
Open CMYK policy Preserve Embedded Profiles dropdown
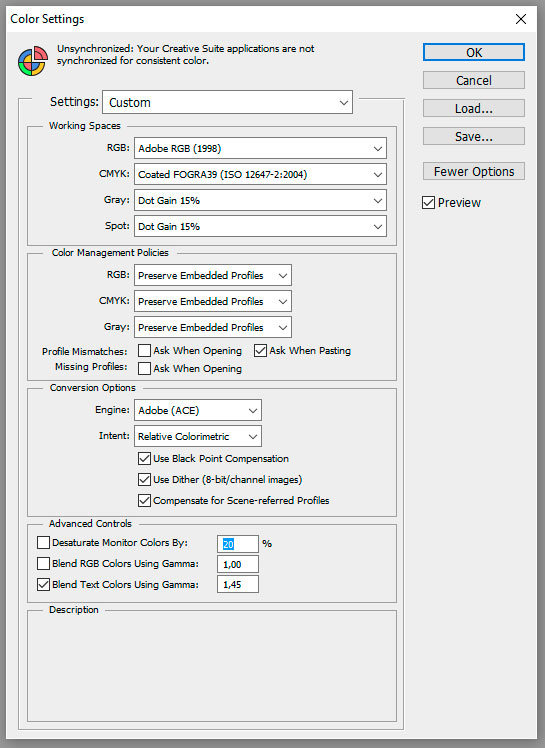213,301
